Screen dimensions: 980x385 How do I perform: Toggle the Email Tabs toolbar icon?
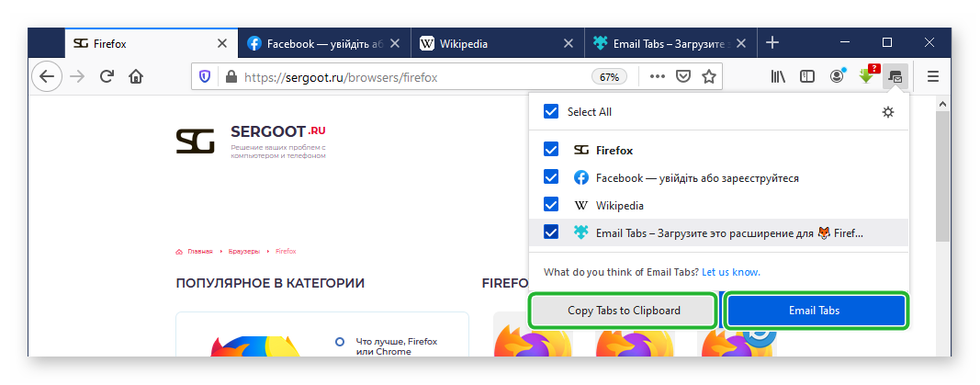coord(896,77)
